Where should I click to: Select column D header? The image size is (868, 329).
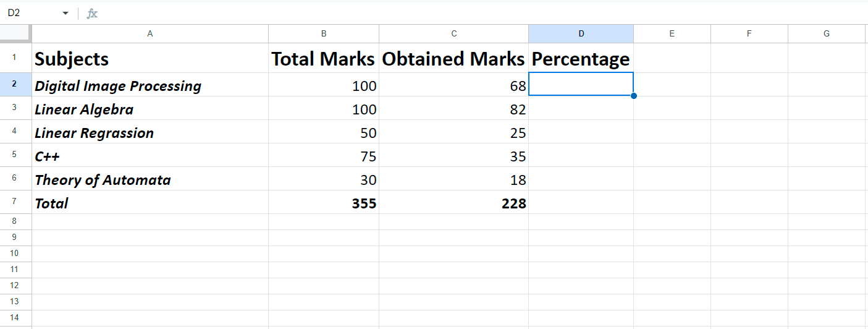[581, 34]
